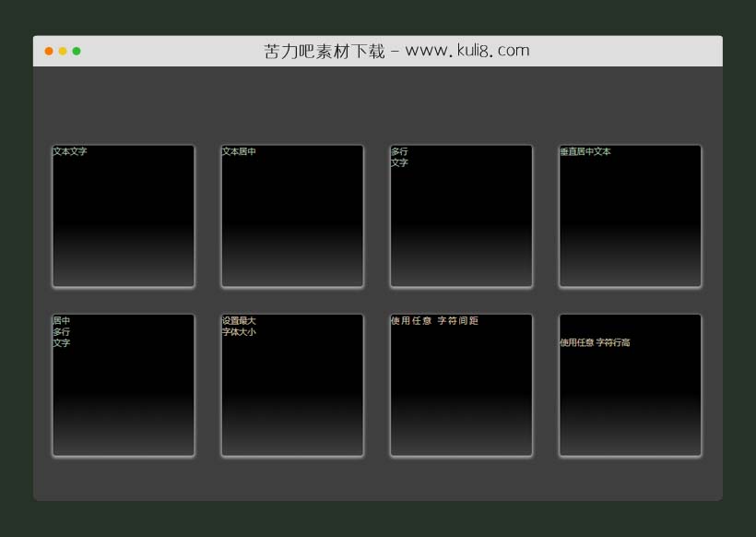
Task: Select the '设置最大 字体大小' text
Action: coord(239,327)
